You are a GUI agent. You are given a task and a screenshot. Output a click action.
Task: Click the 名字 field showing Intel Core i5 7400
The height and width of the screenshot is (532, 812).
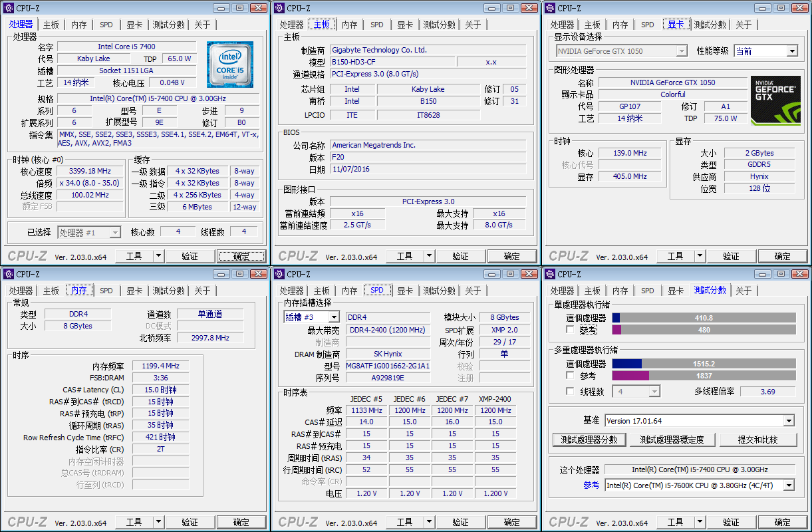[126, 47]
